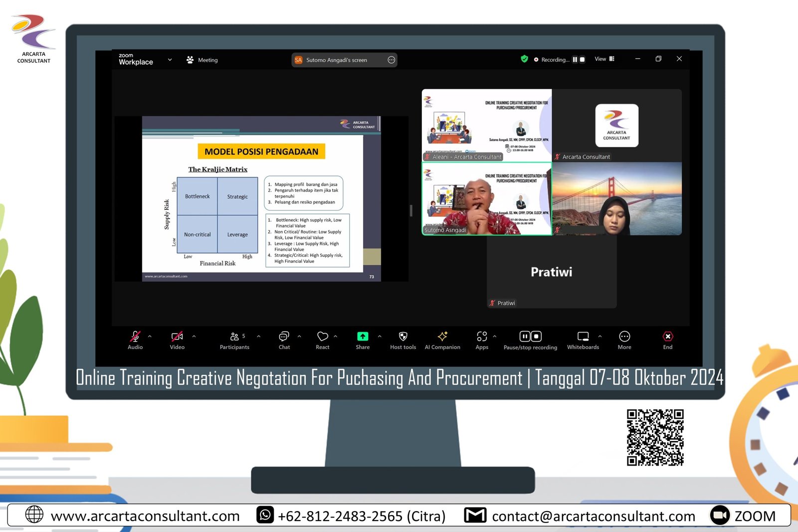Open the View layout button

[604, 59]
